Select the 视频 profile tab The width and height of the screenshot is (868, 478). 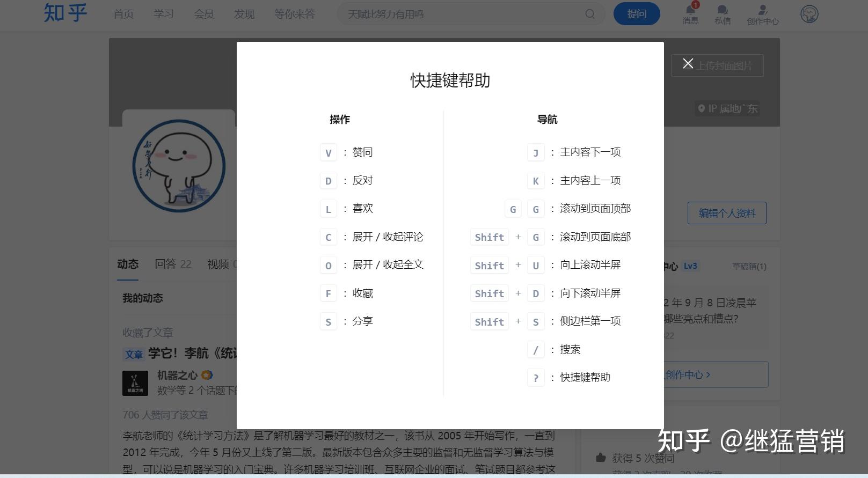tap(222, 264)
